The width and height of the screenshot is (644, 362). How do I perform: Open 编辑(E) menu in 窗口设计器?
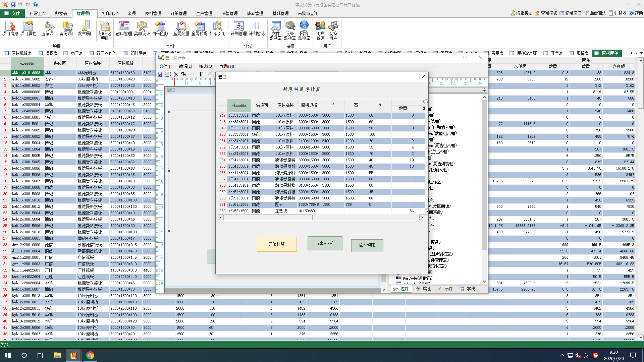[x=185, y=66]
